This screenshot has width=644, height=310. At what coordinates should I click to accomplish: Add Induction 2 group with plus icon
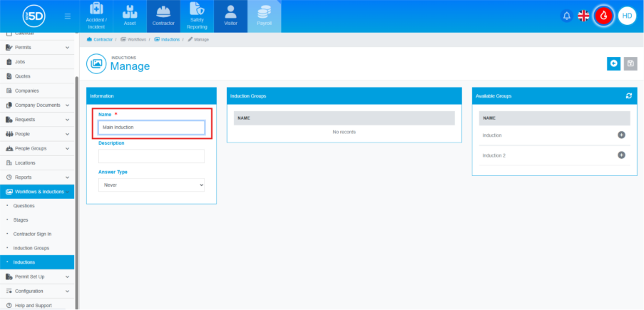(x=620, y=155)
